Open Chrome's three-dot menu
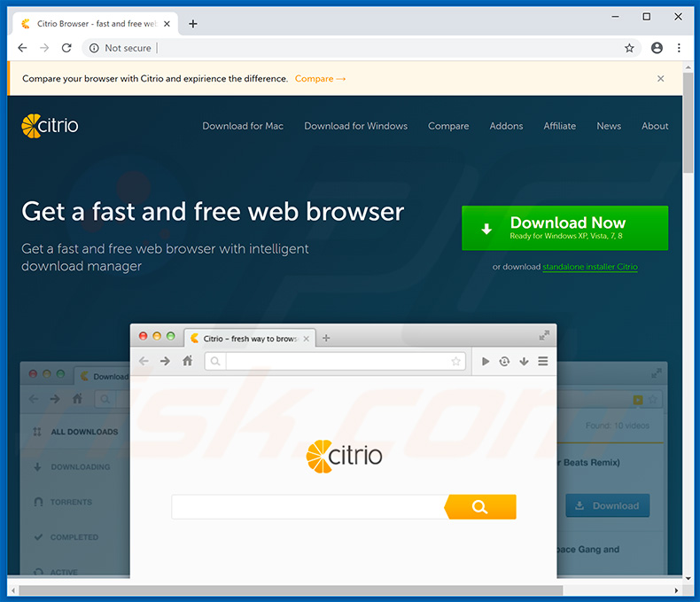 [679, 48]
